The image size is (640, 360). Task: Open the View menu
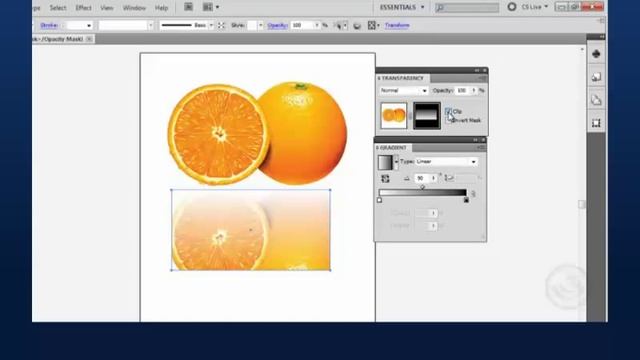pyautogui.click(x=107, y=8)
